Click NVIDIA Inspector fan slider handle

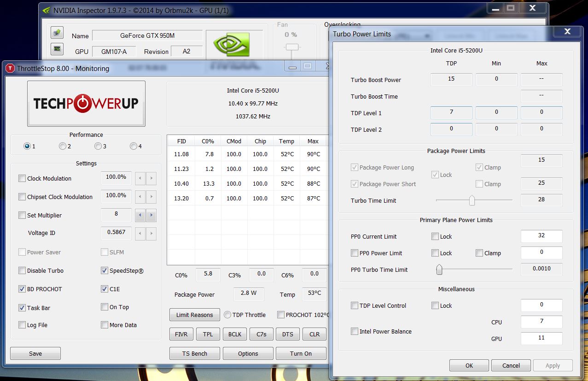pos(292,47)
